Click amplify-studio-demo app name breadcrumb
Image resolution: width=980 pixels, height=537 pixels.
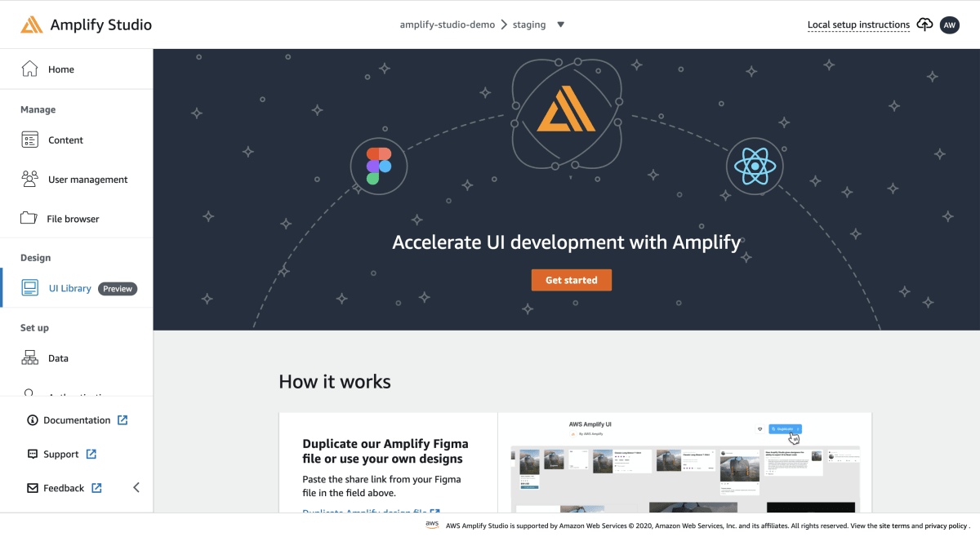(448, 24)
